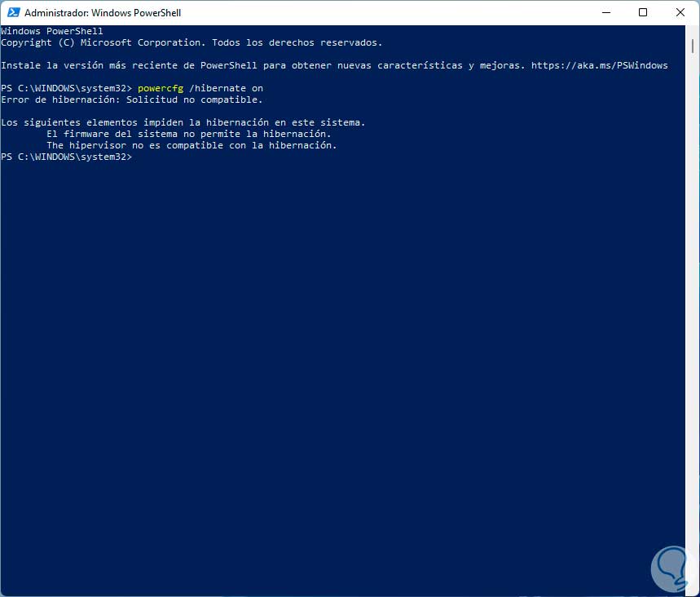Click 'Instale la versión más reciente' line
This screenshot has height=597, width=700.
334,65
